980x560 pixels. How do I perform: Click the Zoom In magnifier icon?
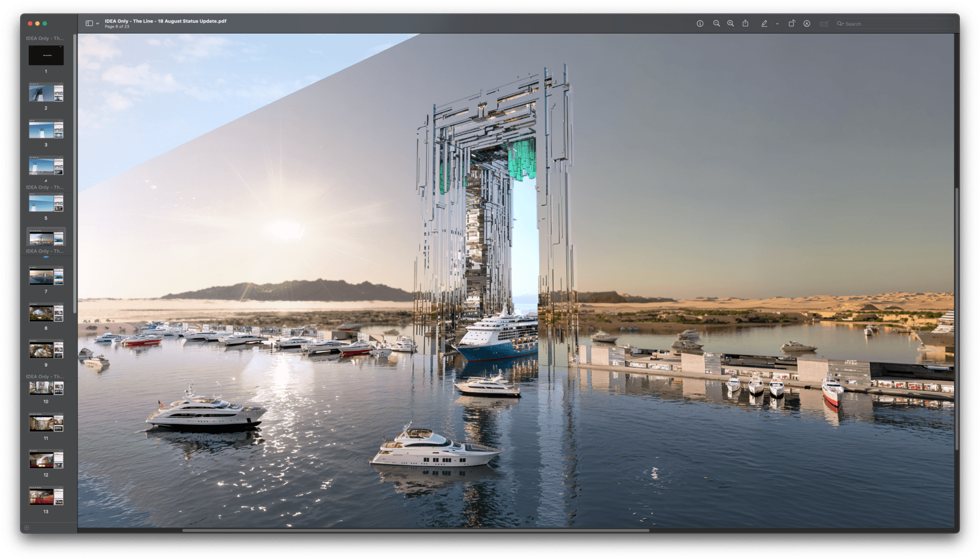tap(730, 23)
